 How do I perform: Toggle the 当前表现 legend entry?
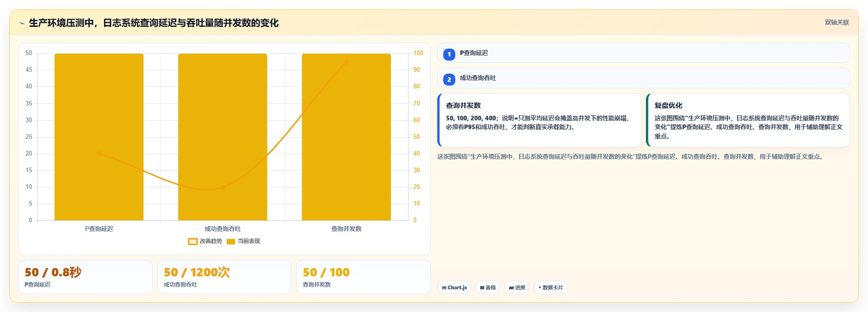click(x=243, y=241)
